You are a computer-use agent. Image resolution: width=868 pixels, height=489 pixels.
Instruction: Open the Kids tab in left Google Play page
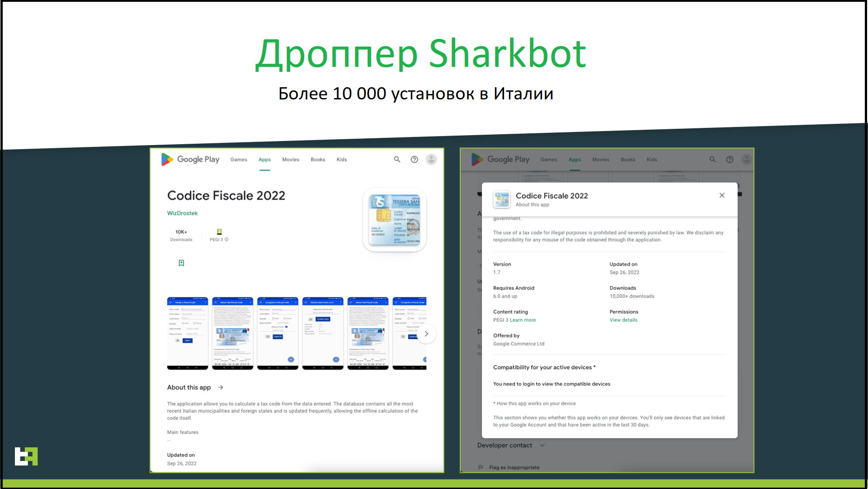click(342, 160)
